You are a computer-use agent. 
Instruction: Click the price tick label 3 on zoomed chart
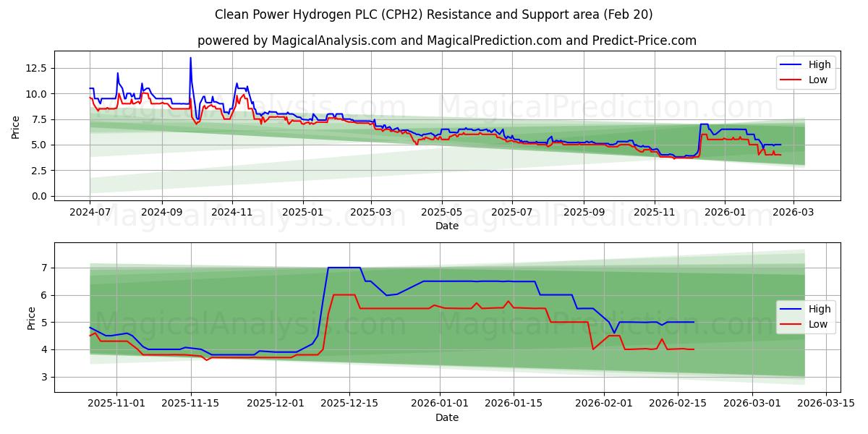pos(45,377)
